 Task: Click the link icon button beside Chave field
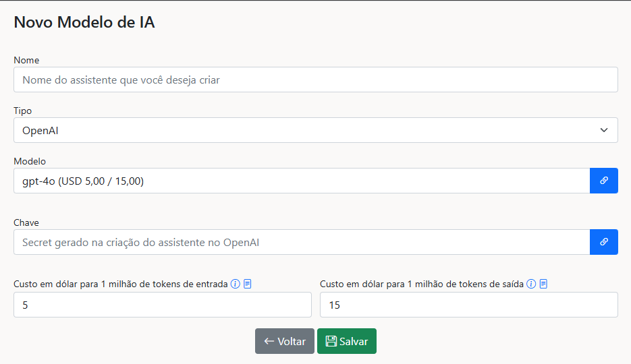pyautogui.click(x=603, y=242)
